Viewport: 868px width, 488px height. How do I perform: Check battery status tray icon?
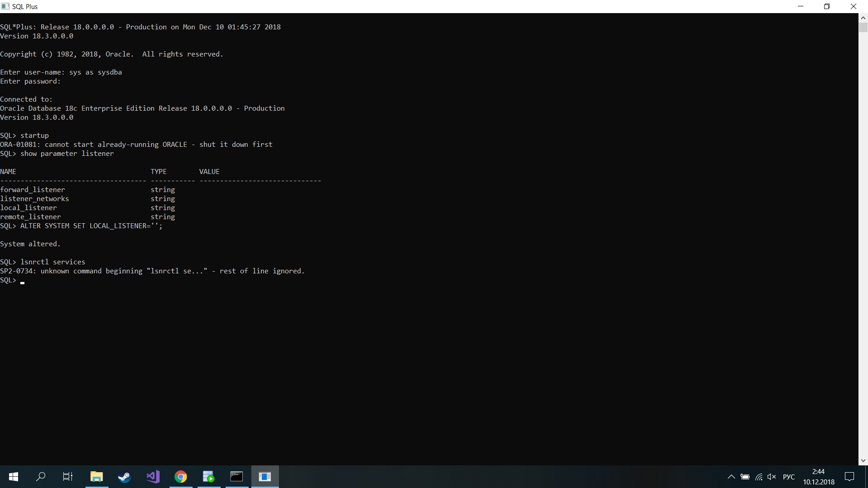tap(745, 477)
